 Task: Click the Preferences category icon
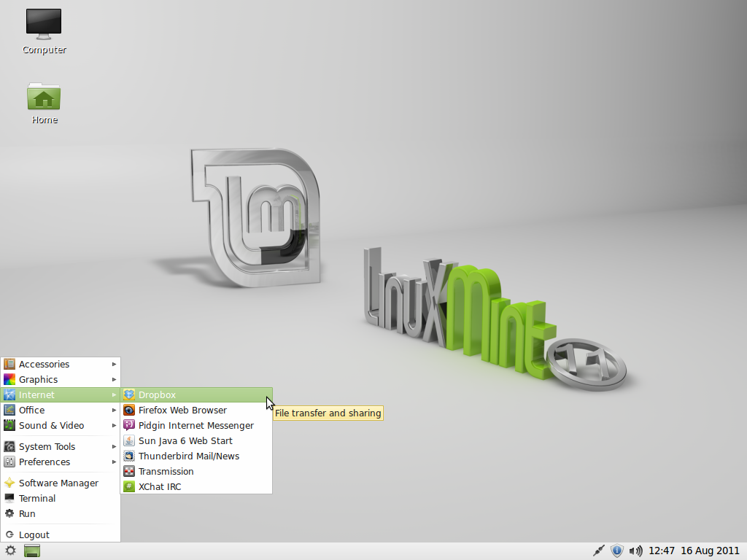[x=9, y=462]
